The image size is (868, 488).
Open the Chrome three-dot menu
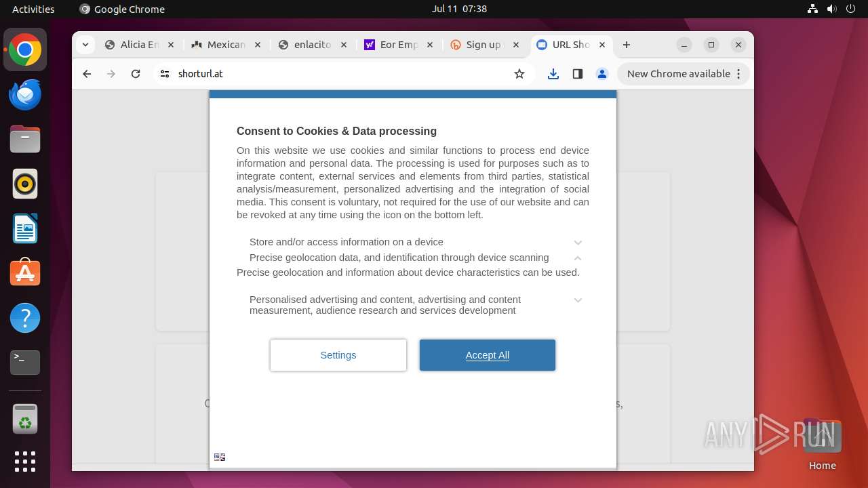click(x=739, y=74)
